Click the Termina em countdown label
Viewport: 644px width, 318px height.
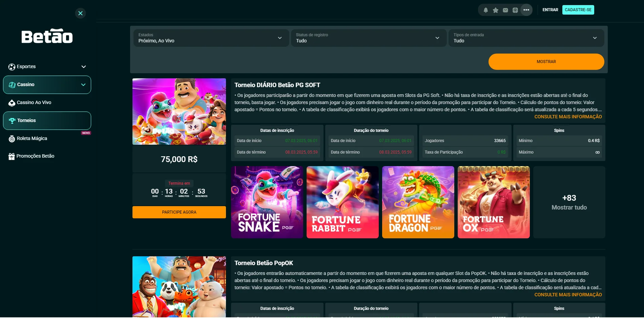179,183
